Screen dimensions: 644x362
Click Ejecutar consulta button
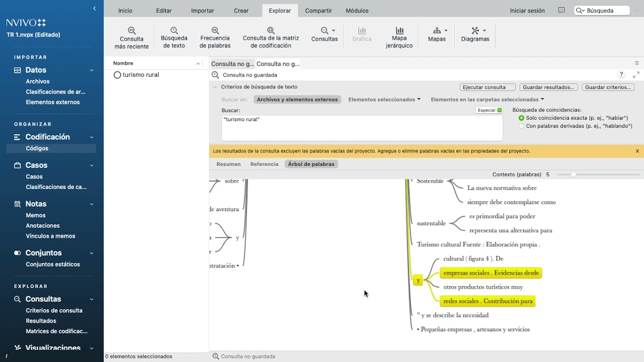point(488,87)
